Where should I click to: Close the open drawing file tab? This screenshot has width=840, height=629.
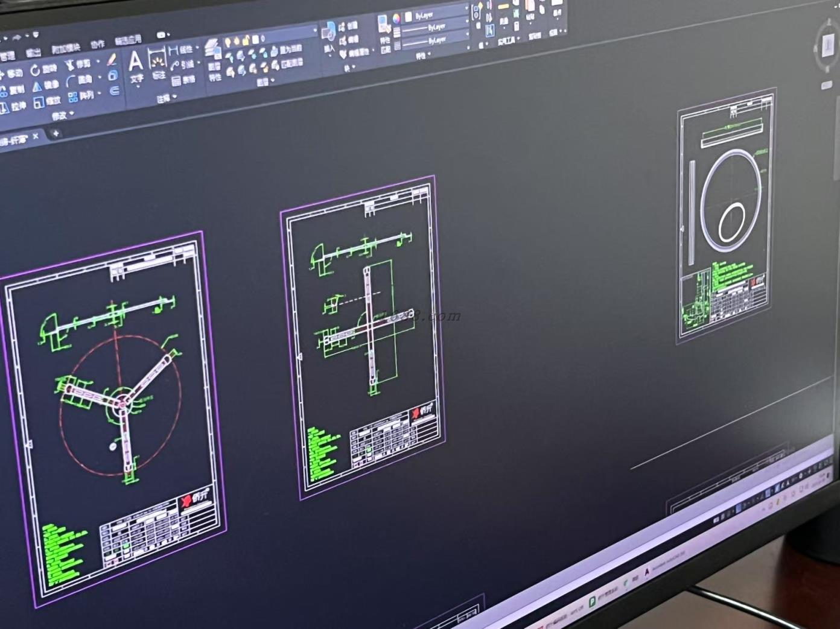36,136
